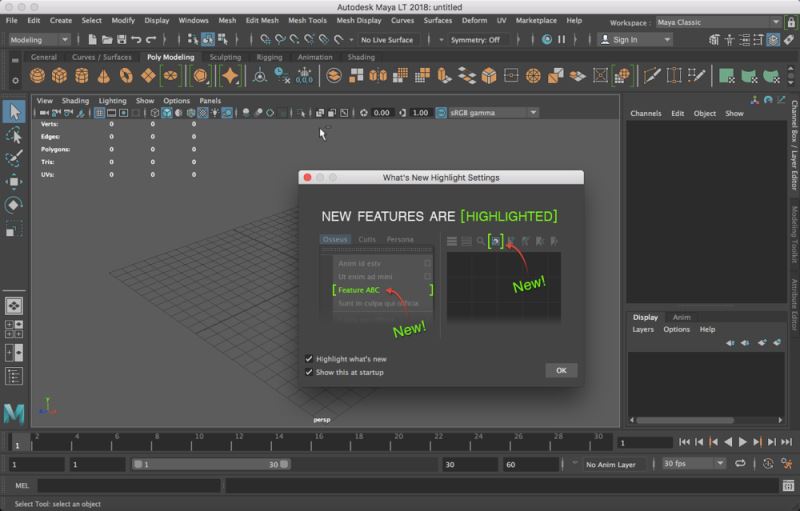Open the Mesh Tools menu
Viewport: 800px width, 511px height.
click(x=307, y=20)
